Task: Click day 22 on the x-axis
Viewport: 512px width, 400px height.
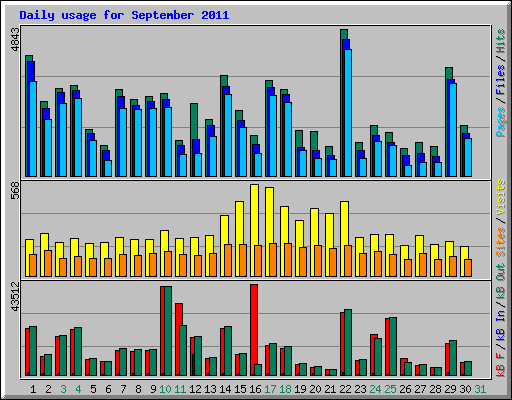Action: pyautogui.click(x=345, y=389)
